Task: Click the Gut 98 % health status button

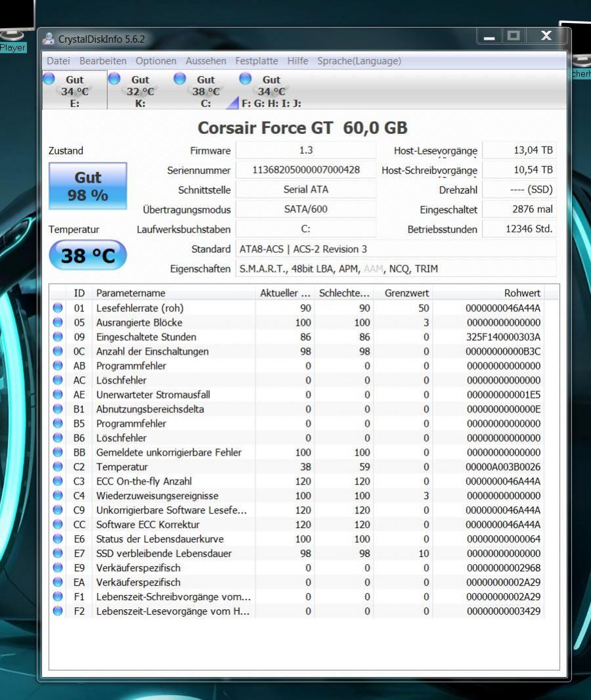Action: 88,186
